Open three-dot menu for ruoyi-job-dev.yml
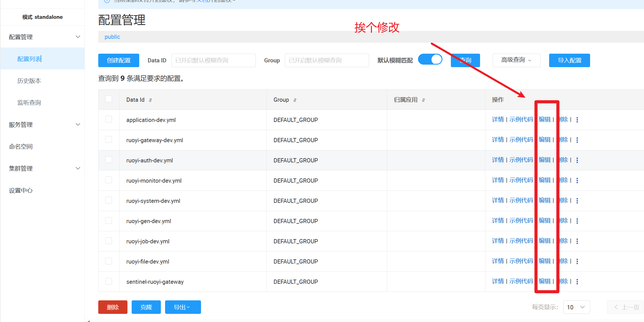 577,241
